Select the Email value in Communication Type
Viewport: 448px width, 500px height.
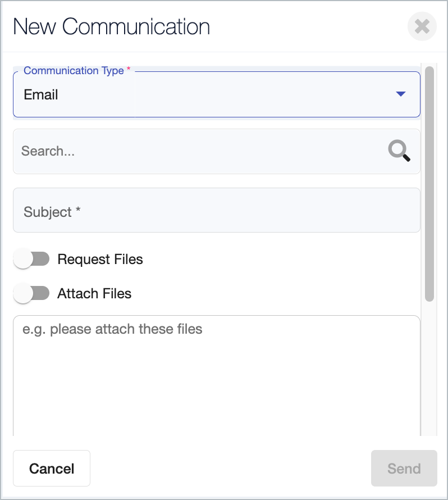click(41, 95)
